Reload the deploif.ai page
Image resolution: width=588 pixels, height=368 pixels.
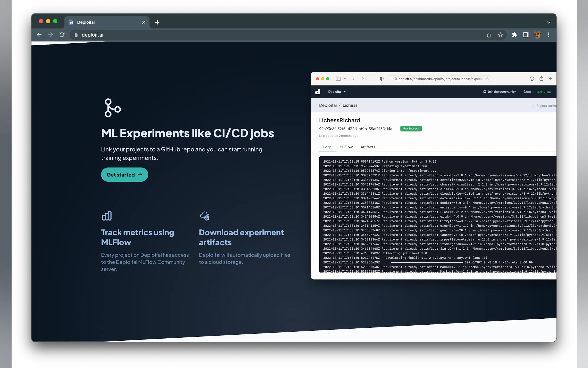pos(62,35)
